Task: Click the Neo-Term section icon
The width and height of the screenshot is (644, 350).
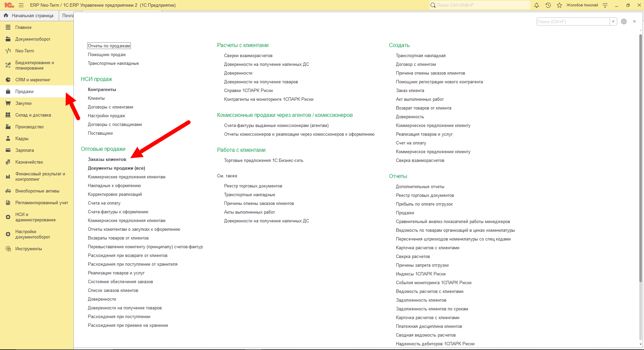Action: 8,51
